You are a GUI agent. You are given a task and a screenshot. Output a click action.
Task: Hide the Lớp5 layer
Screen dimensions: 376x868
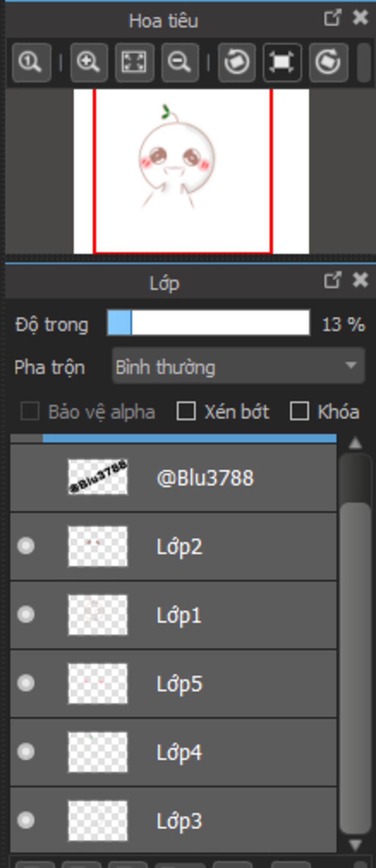26,683
